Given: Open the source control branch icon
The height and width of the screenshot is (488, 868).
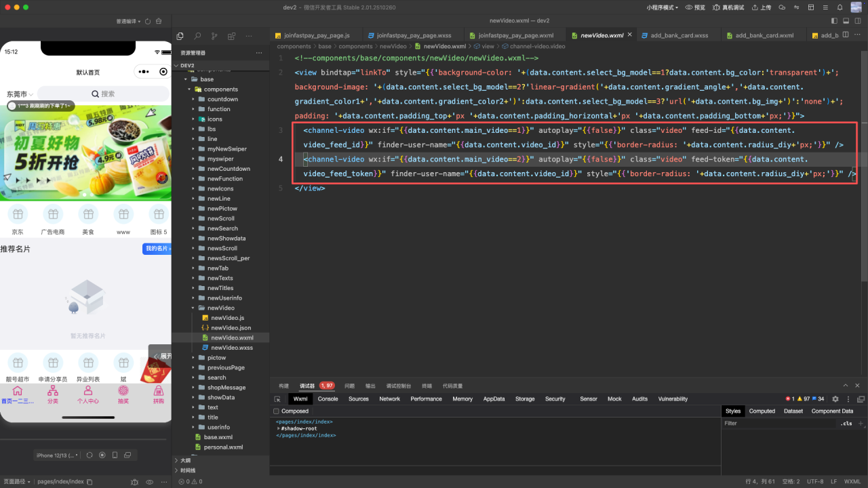Looking at the screenshot, I should click(214, 36).
